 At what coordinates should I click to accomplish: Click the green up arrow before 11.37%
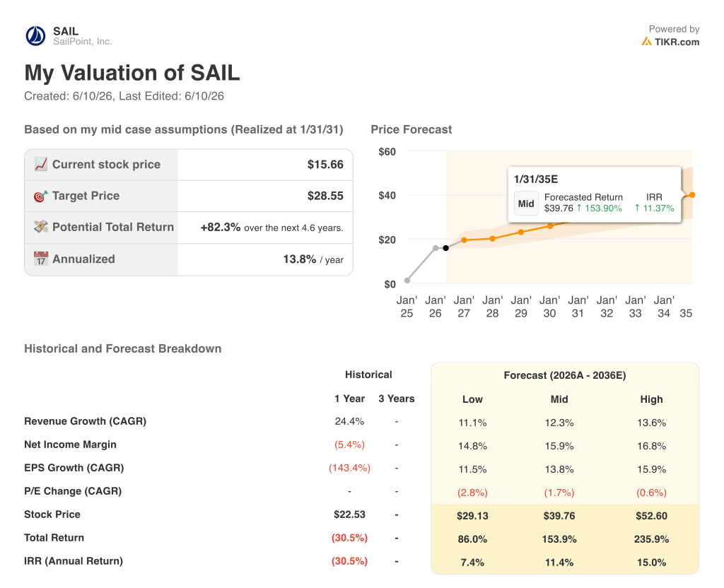click(x=637, y=208)
